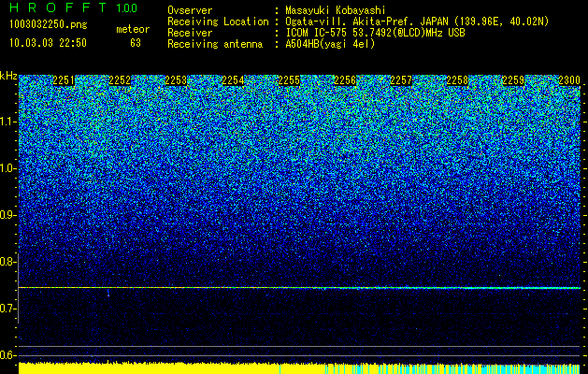Click the red meteor echo dot near 2252

coord(108,295)
